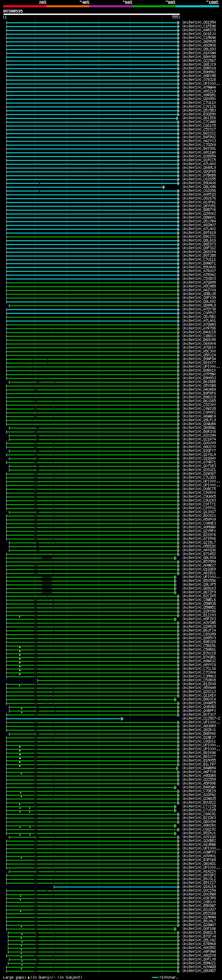Screen dimensions: 222x980
Task: Select hit label UniRef100_Q1PCC5
Action: (199, 160)
